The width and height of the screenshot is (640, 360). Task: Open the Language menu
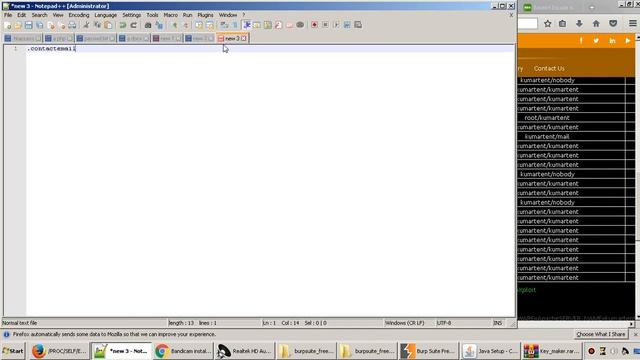105,15
